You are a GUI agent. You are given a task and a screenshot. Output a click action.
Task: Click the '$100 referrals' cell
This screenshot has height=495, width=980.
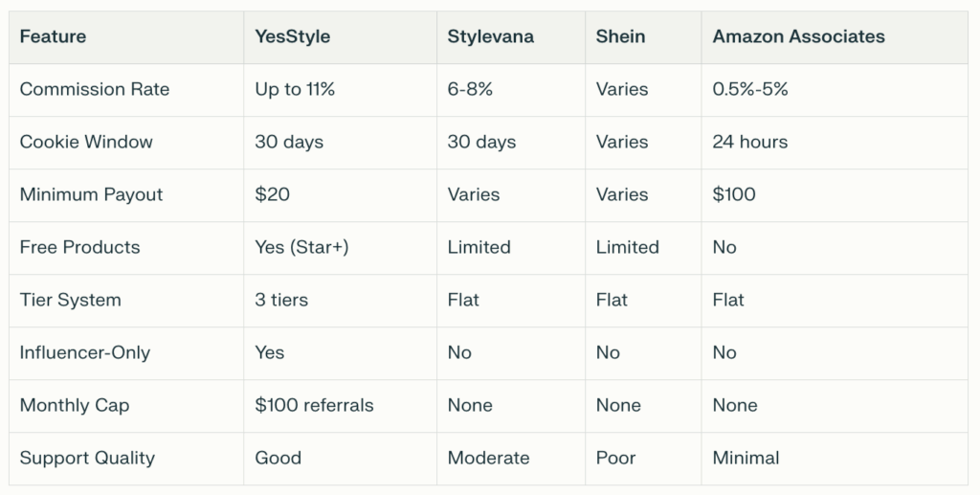[x=314, y=405]
